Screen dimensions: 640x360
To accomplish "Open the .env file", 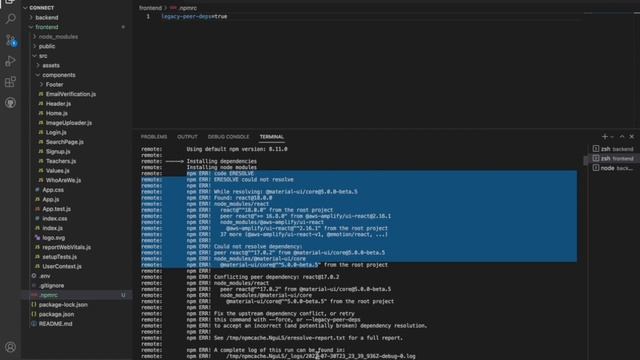I will (44, 276).
